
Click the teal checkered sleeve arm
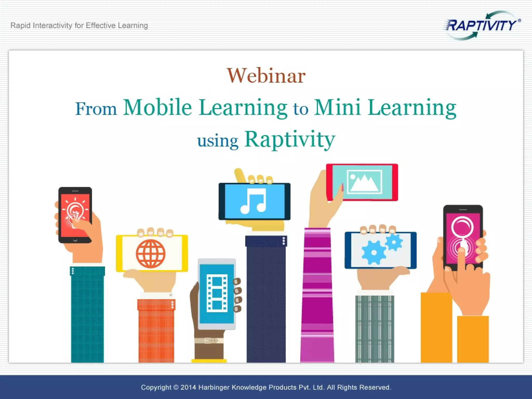[x=88, y=314]
